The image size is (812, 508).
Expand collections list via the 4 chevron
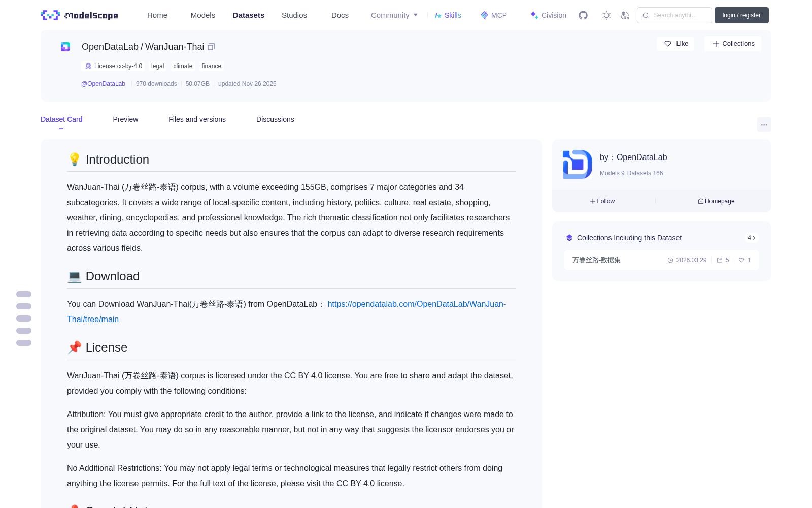pyautogui.click(x=752, y=238)
